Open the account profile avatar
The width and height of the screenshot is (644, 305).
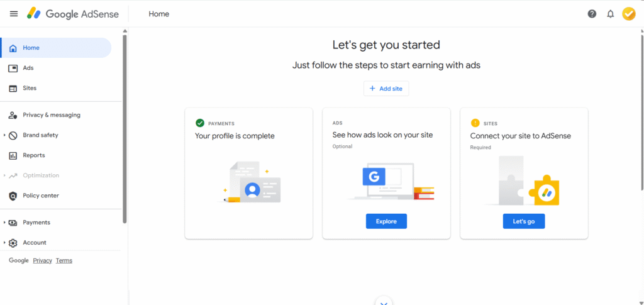click(x=628, y=14)
